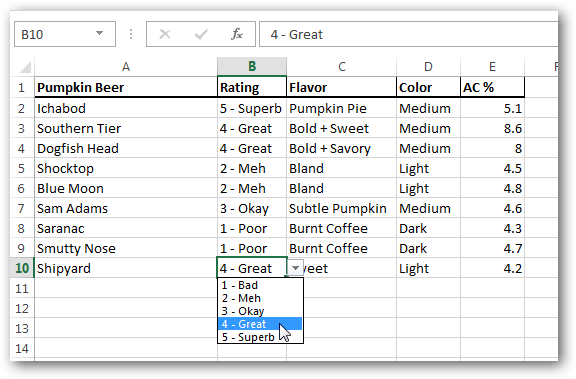The width and height of the screenshot is (576, 379).
Task: Select Shocktop's '2 - Meh' rating cell
Action: click(252, 168)
